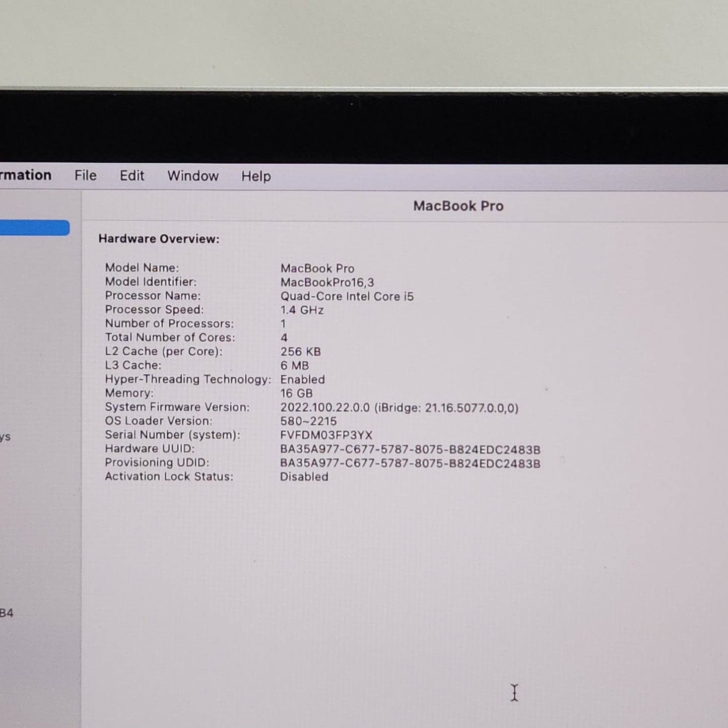This screenshot has width=728, height=728.
Task: Open the Window menu
Action: pyautogui.click(x=192, y=176)
